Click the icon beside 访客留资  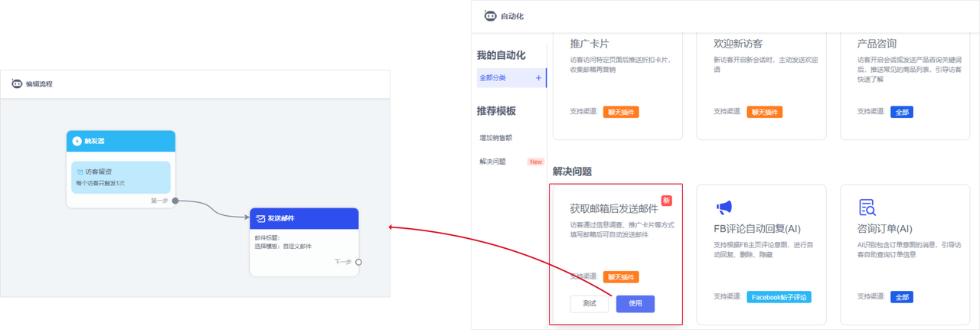[x=80, y=172]
